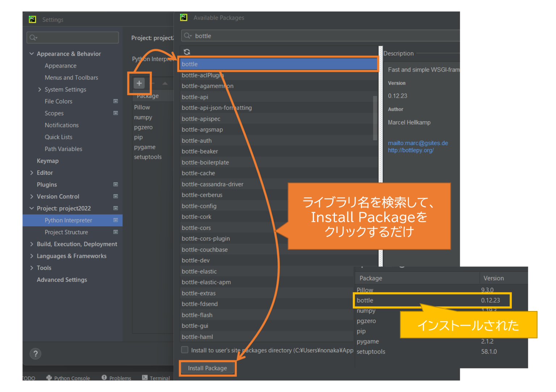
Task: Click the up arrow upgrade package icon
Action: 165,84
